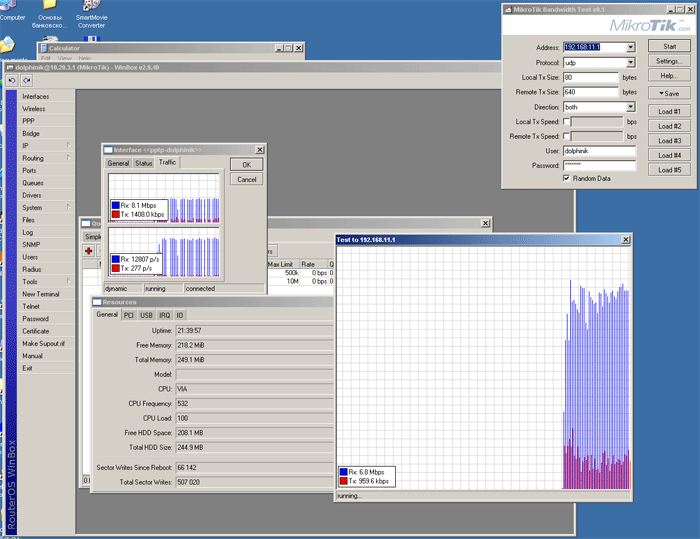
Task: Click Exit in the WinBox menu
Action: click(46, 368)
